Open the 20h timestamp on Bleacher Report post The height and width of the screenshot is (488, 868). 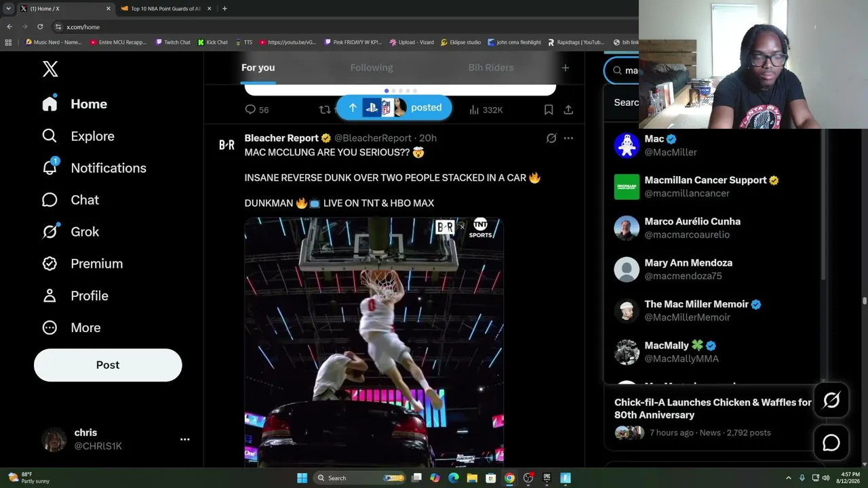click(428, 138)
